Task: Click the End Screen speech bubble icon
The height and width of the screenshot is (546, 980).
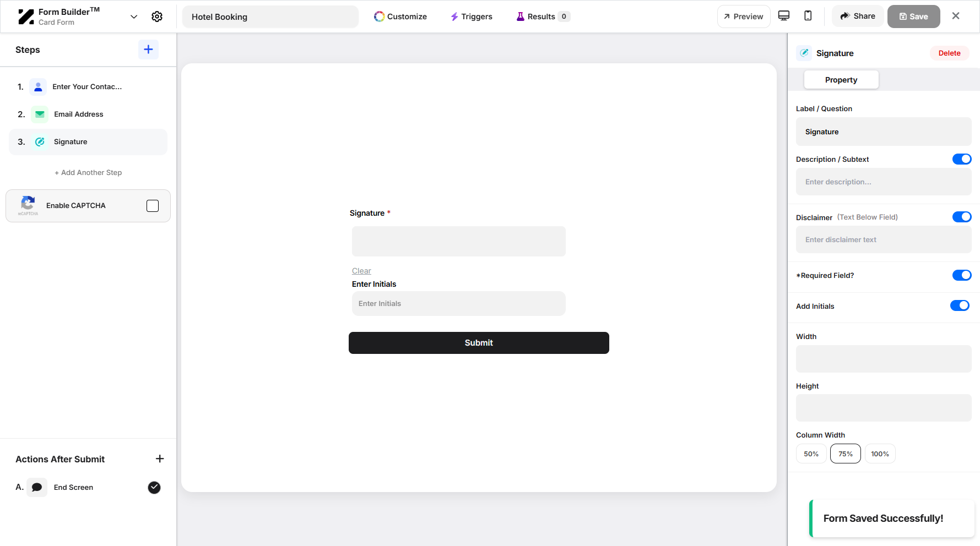Action: (37, 487)
